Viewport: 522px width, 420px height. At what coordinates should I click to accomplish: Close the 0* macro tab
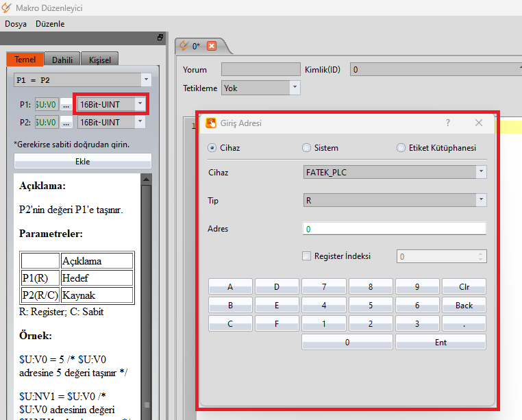click(211, 46)
